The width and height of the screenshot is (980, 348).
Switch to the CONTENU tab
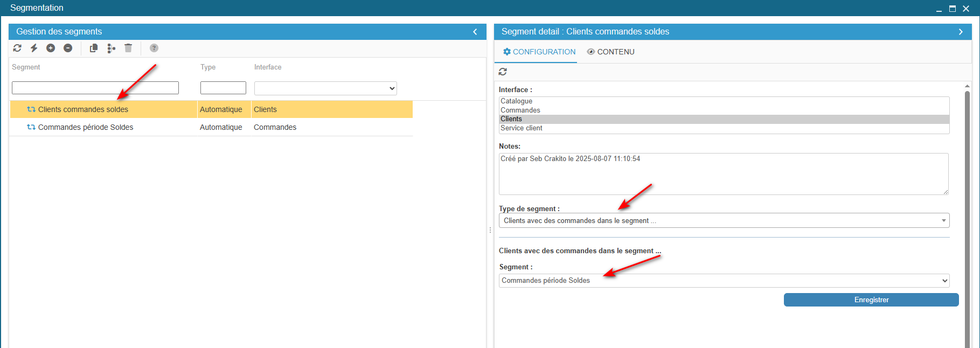click(610, 52)
